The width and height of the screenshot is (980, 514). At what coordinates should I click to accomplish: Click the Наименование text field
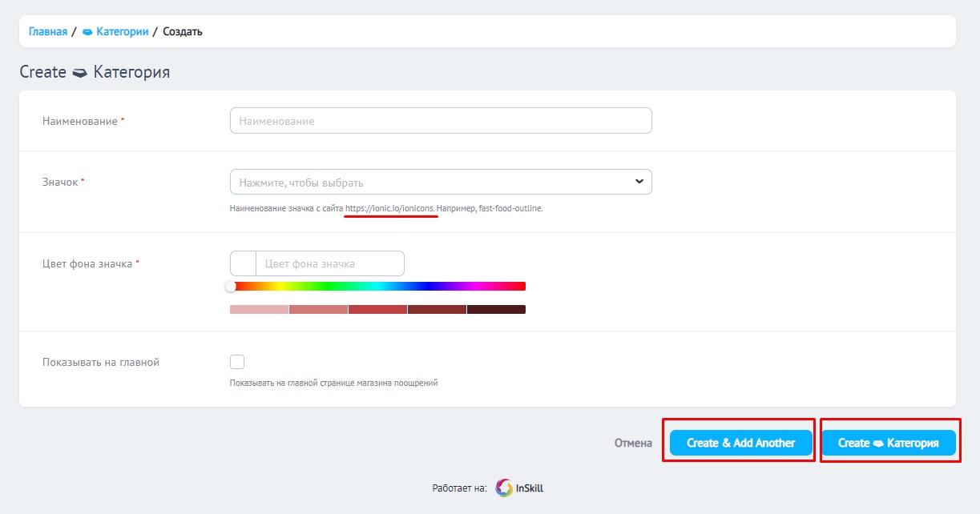click(x=440, y=121)
